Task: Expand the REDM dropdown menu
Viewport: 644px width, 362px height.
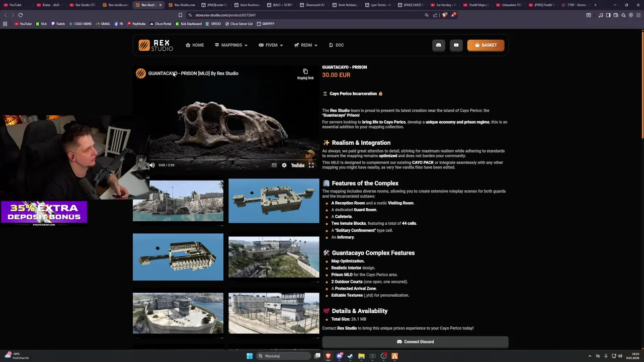Action: [305, 45]
